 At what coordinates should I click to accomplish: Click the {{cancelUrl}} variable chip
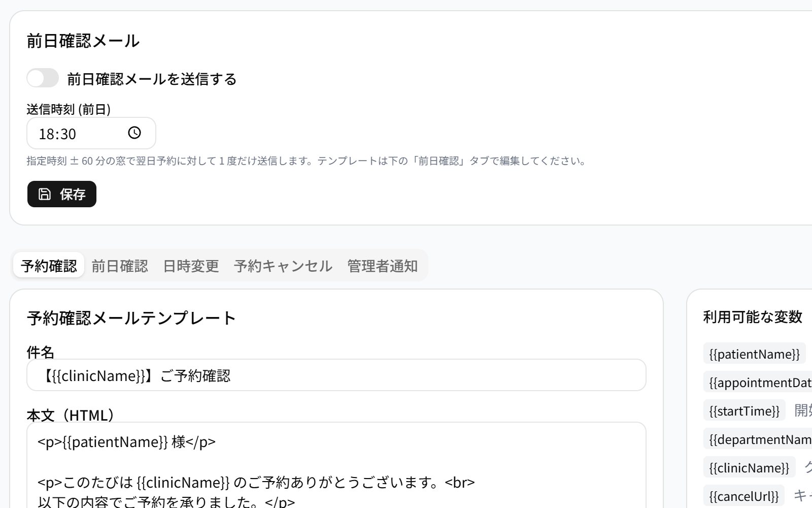744,496
